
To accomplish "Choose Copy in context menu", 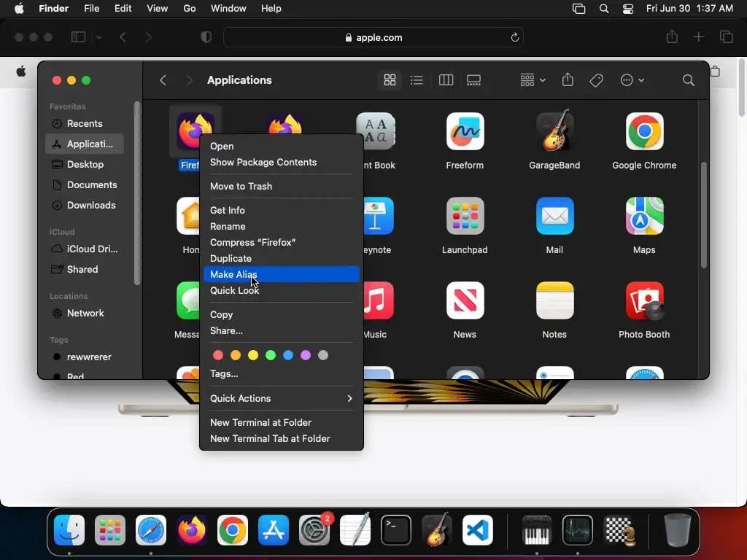I will click(x=281, y=314).
